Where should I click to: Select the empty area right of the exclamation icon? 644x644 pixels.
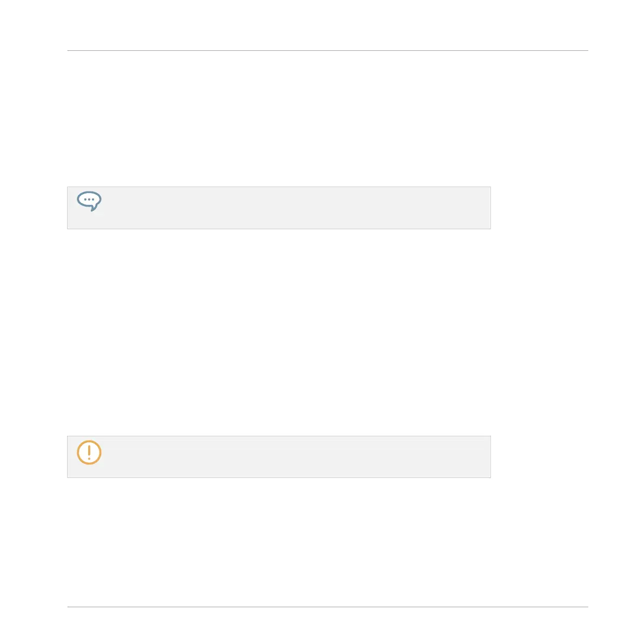296,457
